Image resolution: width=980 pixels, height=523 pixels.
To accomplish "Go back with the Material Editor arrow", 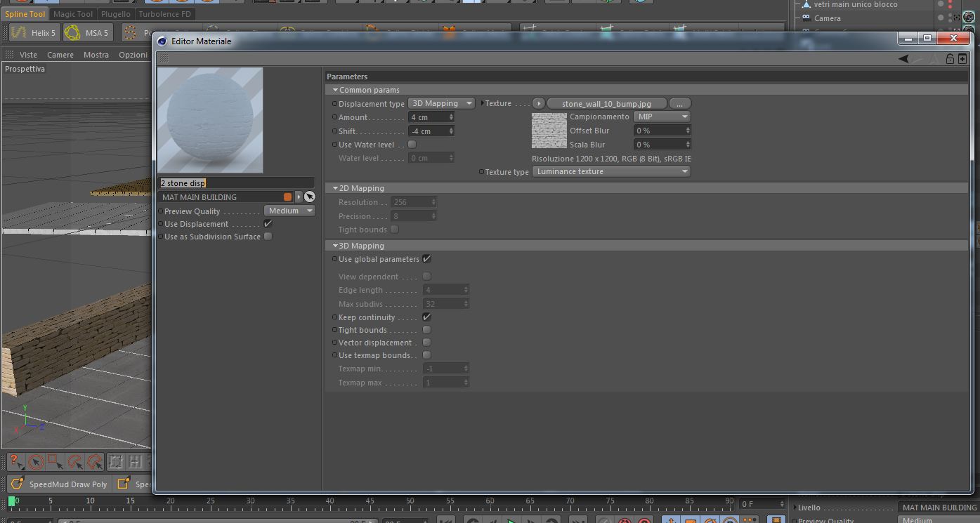I will pos(903,59).
